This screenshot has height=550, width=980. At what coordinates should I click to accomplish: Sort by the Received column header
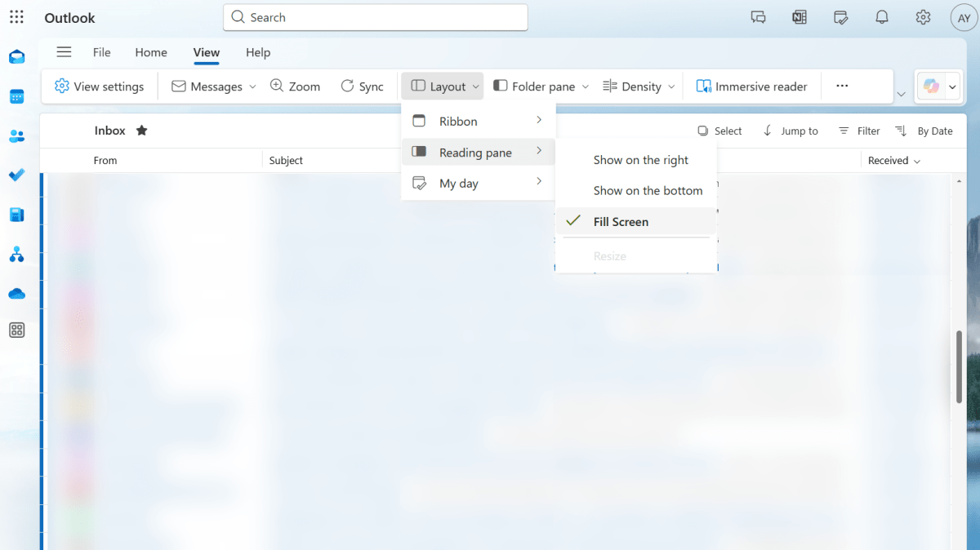(894, 161)
